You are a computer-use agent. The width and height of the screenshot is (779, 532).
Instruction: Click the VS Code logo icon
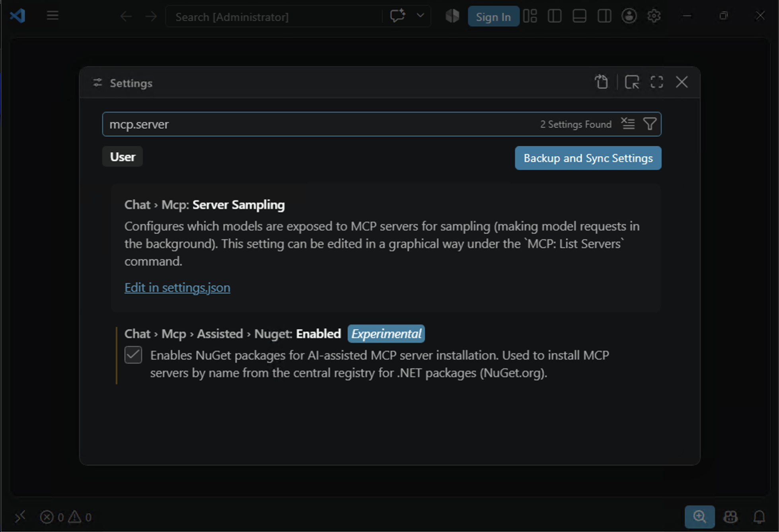click(18, 16)
